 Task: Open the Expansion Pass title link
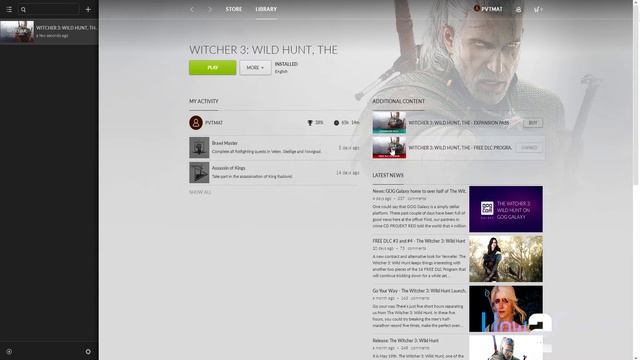click(458, 123)
